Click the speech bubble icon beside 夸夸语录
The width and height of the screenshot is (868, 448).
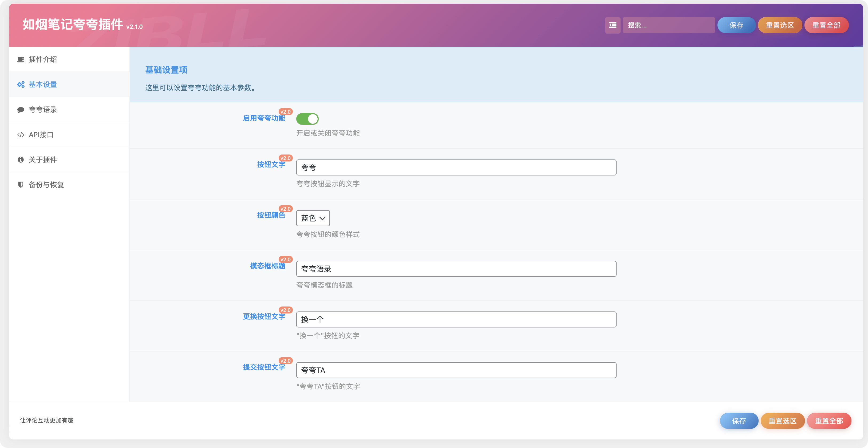pos(21,110)
